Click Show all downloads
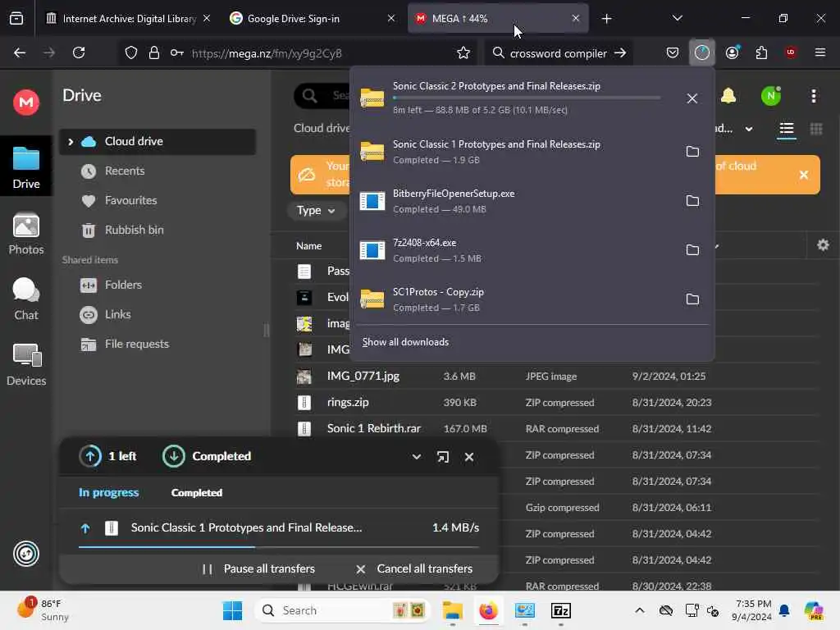840x630 pixels. click(405, 342)
